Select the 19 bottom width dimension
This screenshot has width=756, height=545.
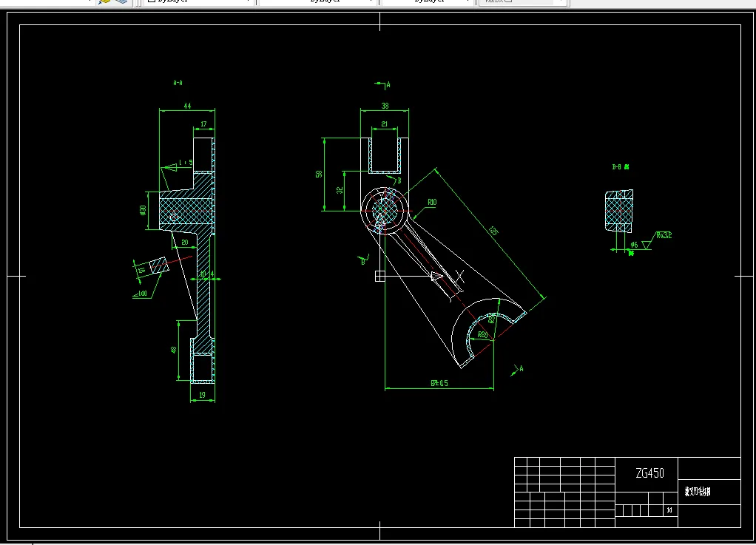(202, 395)
